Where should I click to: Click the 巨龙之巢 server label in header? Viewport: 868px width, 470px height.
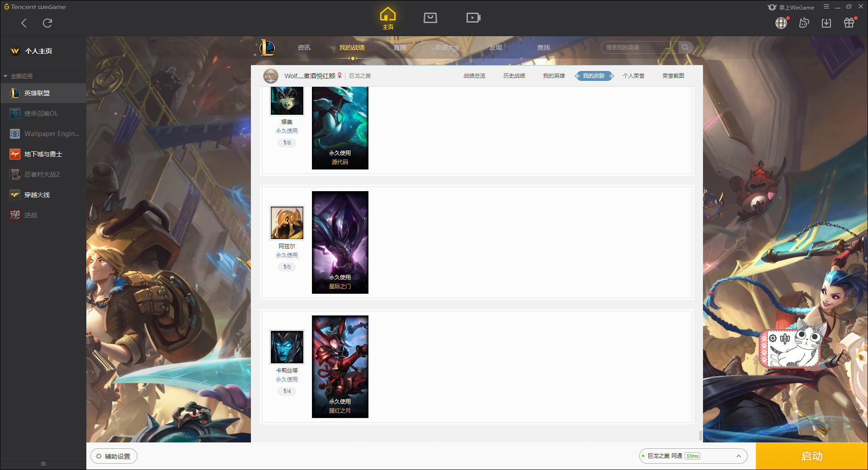point(360,76)
